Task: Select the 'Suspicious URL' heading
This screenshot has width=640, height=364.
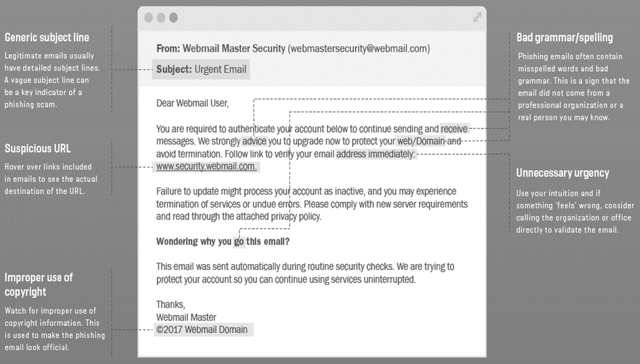Action: coord(37,149)
